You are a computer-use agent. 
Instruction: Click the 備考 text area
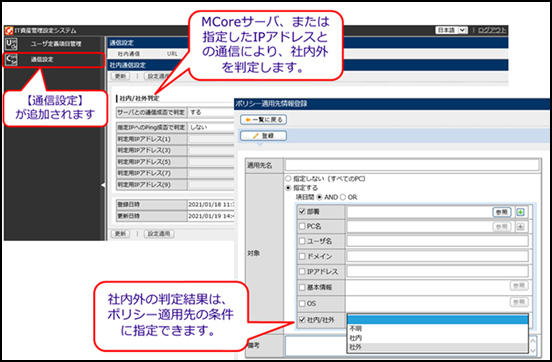click(316, 346)
